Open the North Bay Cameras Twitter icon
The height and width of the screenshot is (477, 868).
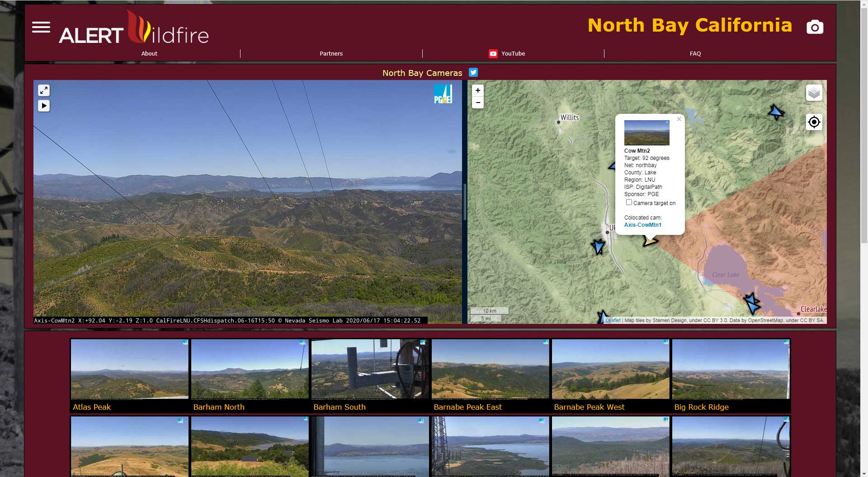pos(473,72)
